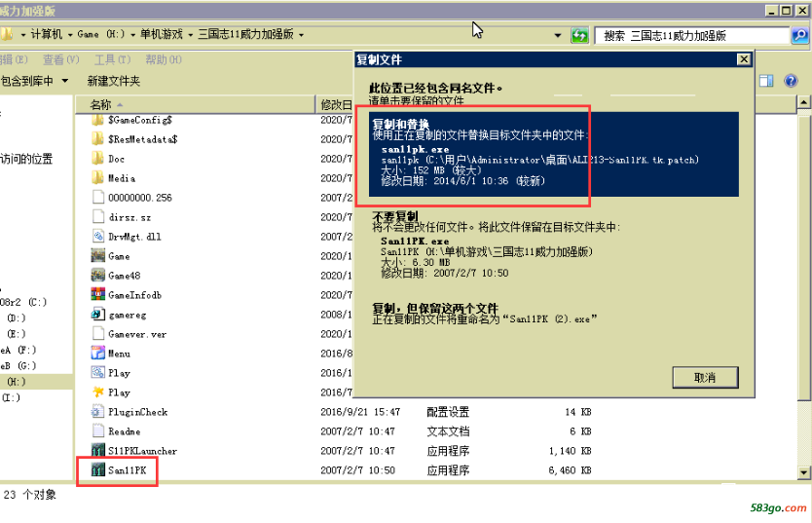Select the Menu application icon

point(98,354)
